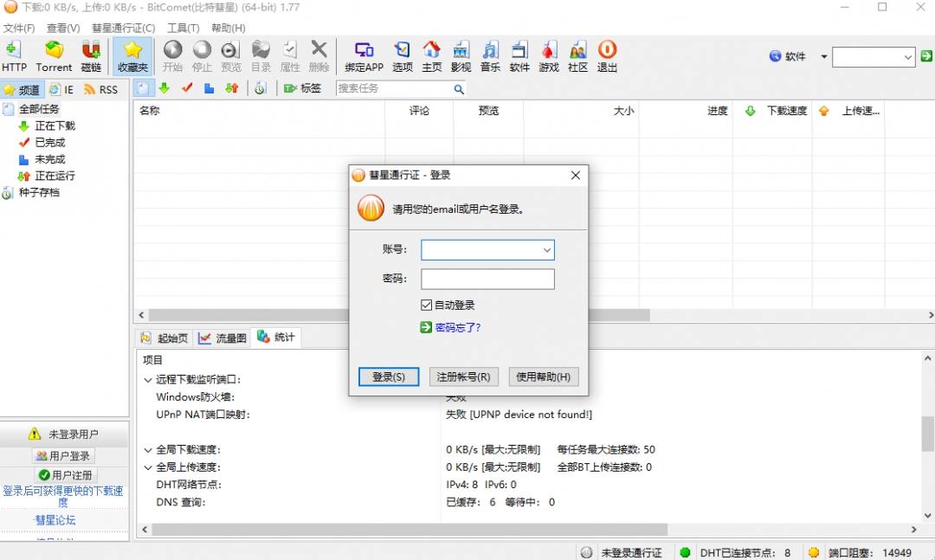This screenshot has height=560, width=935.
Task: Collapse the 全局下载速度 row
Action: tap(148, 450)
